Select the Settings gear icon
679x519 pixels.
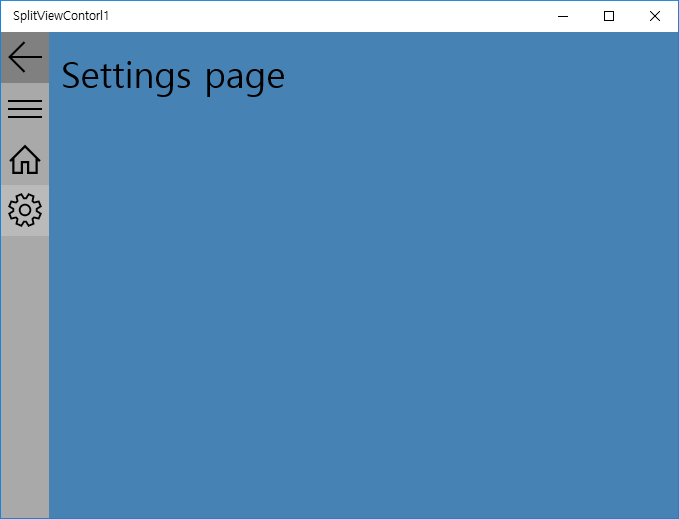pyautogui.click(x=25, y=210)
